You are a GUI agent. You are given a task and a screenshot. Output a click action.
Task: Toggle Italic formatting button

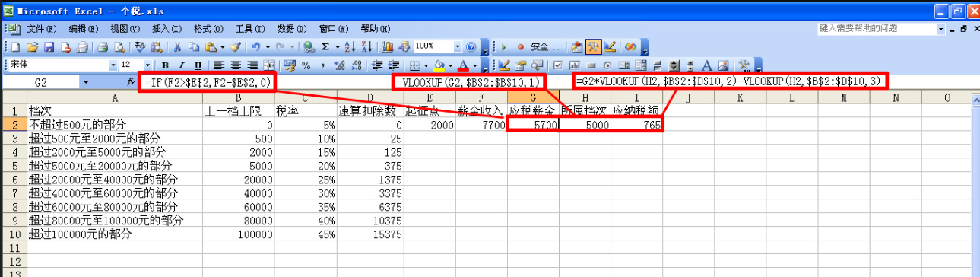181,65
